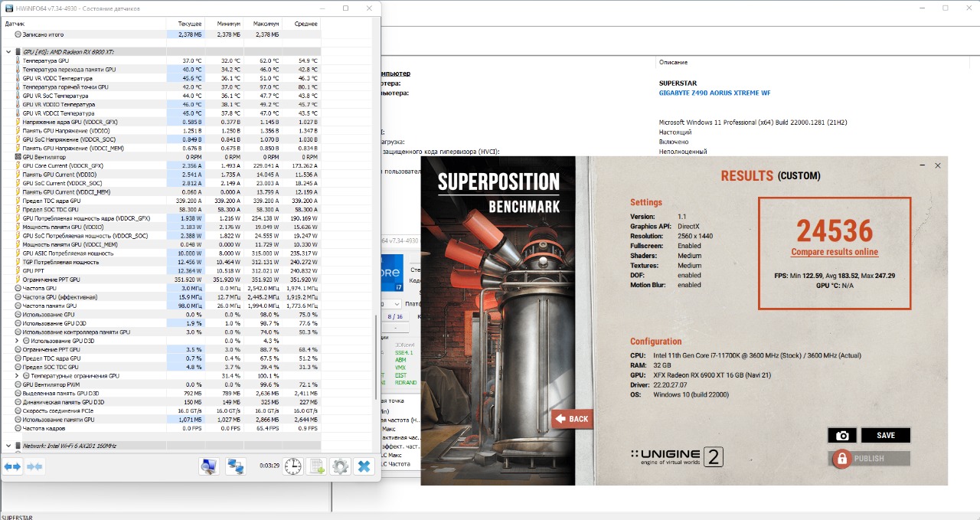Select the Ограничение PPT GPU 351.920 W row
Image resolution: width=980 pixels, height=520 pixels.
(x=161, y=280)
